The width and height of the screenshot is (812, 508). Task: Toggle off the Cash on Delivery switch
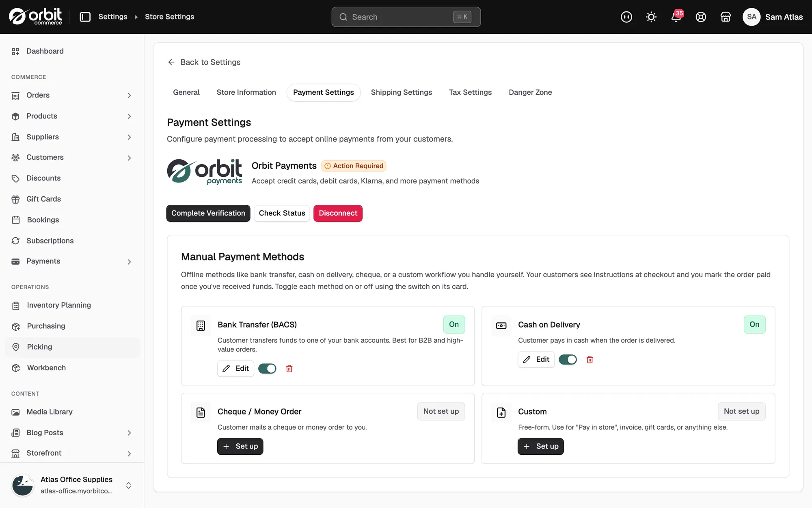tap(568, 360)
